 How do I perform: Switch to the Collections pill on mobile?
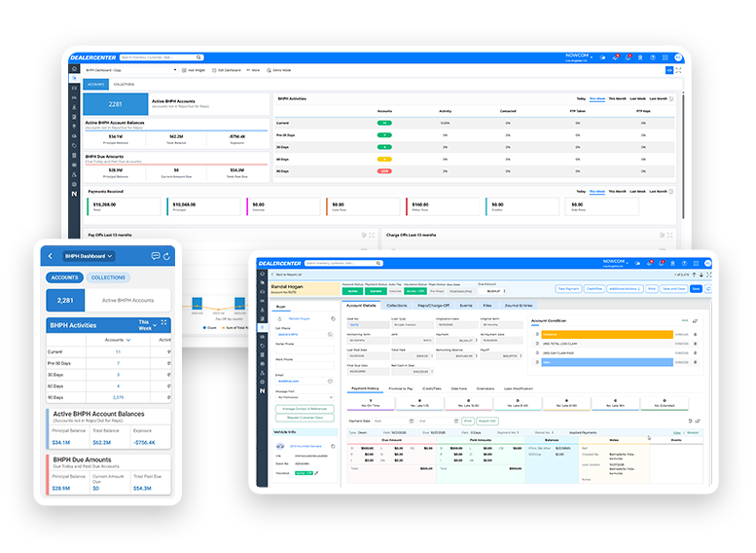[108, 277]
